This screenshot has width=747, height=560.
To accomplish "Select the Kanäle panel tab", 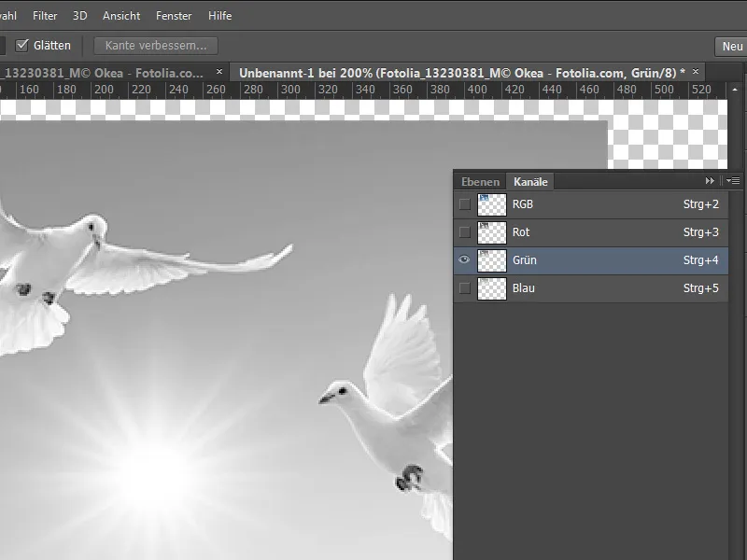I will [530, 182].
